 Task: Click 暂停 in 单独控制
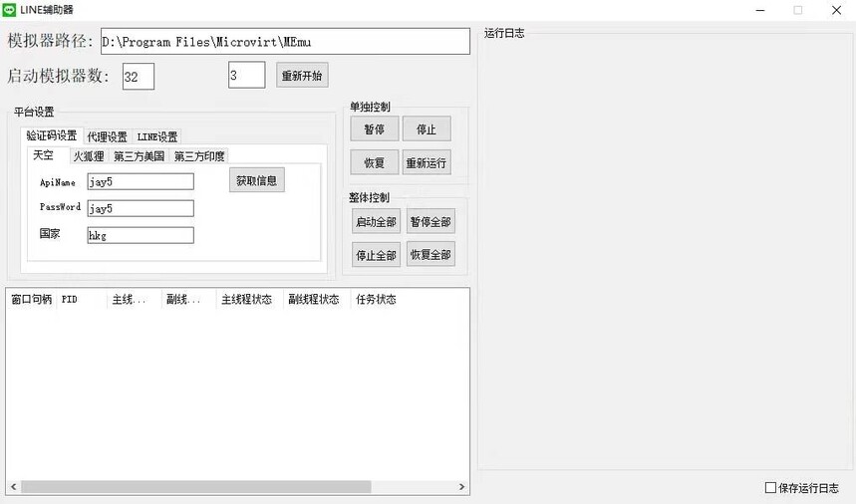tap(375, 129)
